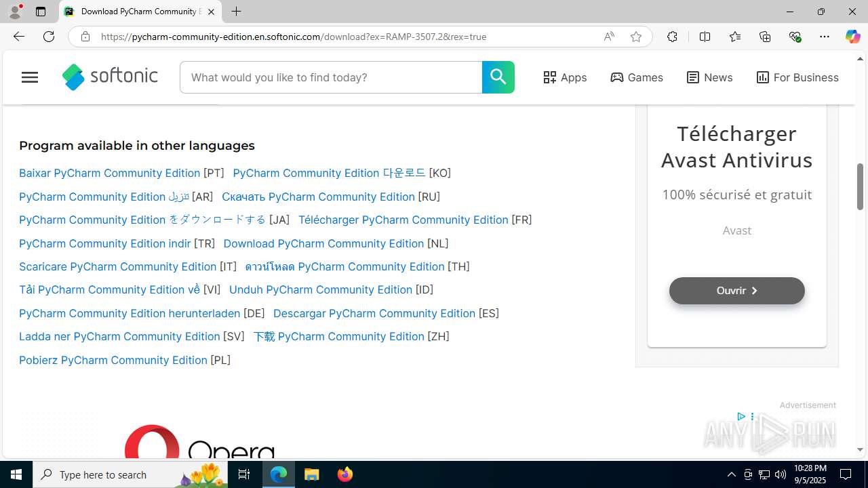The height and width of the screenshot is (488, 868).
Task: Click the Windows taskbar search box
Action: pyautogui.click(x=132, y=474)
